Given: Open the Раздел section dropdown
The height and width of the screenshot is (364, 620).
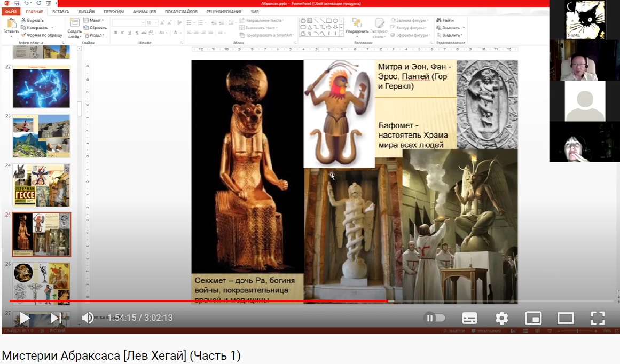Looking at the screenshot, I should (95, 35).
